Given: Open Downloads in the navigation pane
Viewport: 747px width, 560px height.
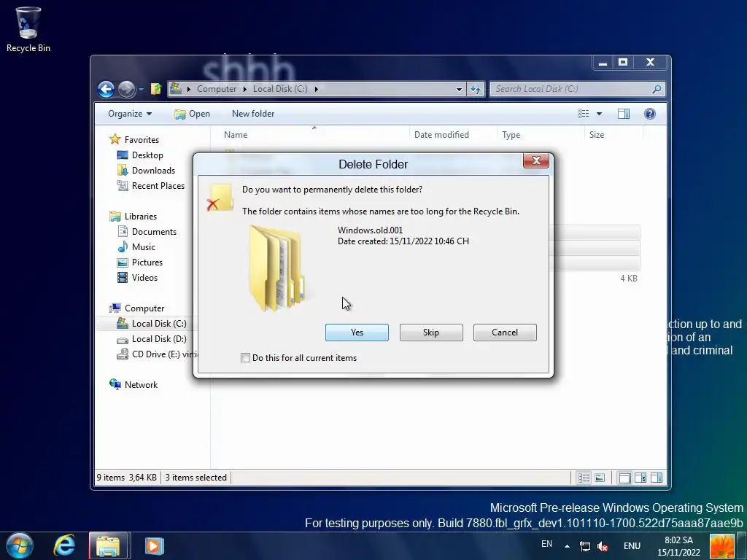Looking at the screenshot, I should (153, 171).
